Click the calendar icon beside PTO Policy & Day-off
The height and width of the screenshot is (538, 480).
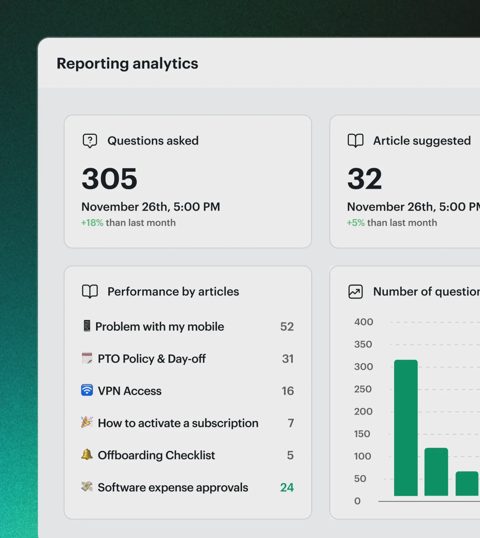click(x=87, y=358)
